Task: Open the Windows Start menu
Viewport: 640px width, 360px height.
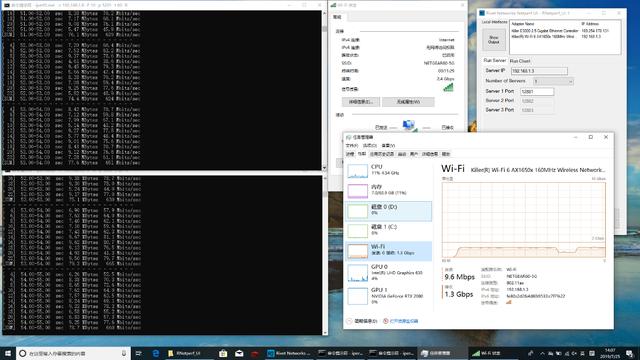Action: (x=8, y=353)
